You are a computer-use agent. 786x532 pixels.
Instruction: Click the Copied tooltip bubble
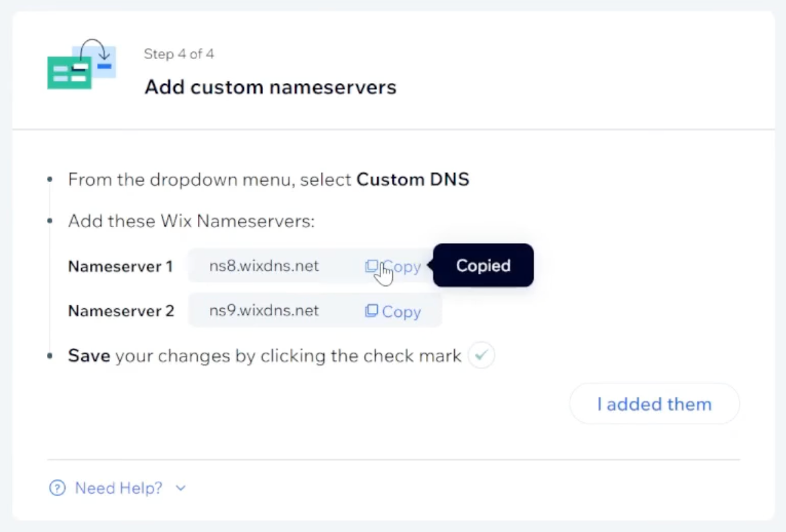tap(484, 265)
